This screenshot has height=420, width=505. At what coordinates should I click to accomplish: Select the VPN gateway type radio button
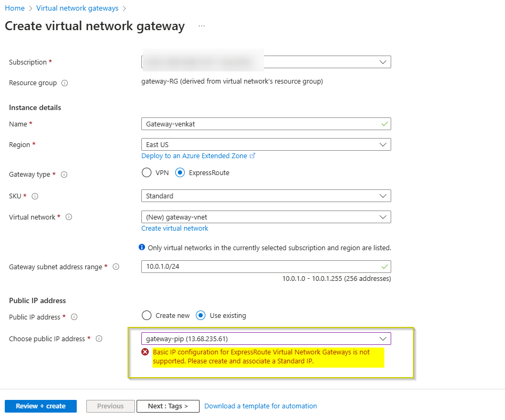pyautogui.click(x=146, y=172)
